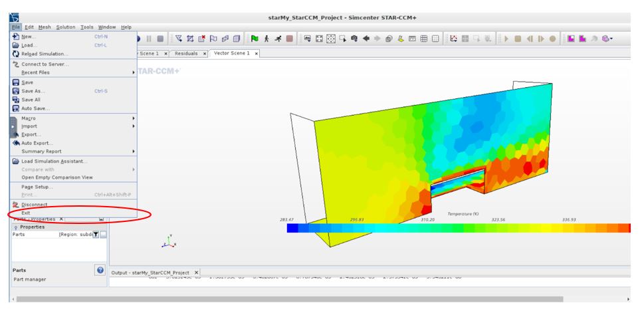Select Auto Save in the File menu
Image resolution: width=644 pixels, height=311 pixels.
[x=74, y=108]
